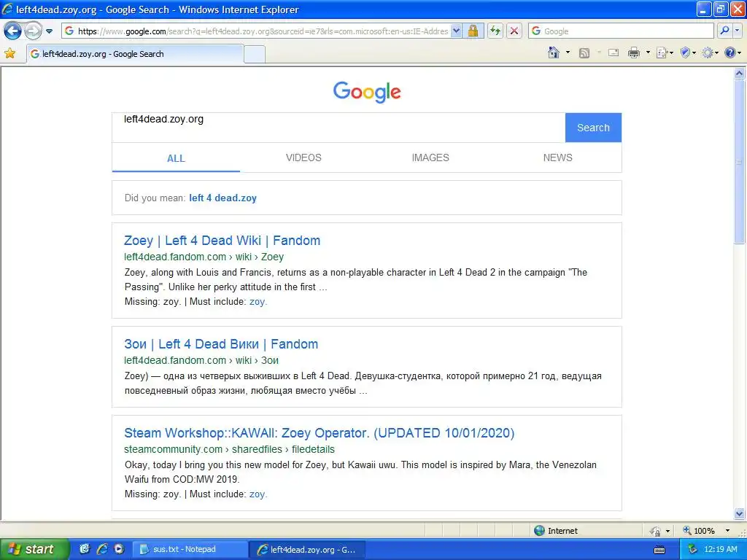Switch to the ALL results tab
747x560 pixels.
tap(176, 158)
